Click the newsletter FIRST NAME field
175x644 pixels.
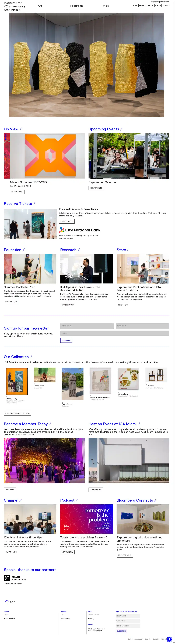tap(87, 326)
